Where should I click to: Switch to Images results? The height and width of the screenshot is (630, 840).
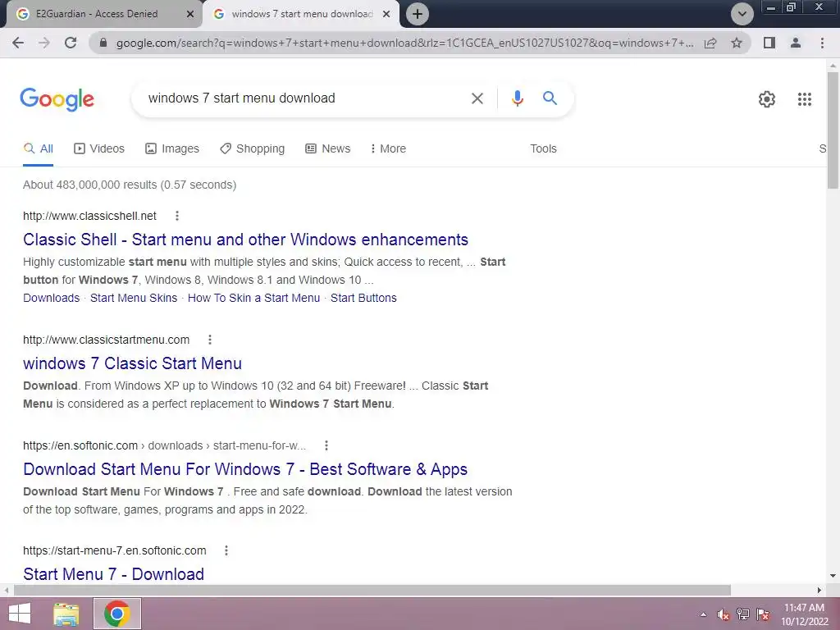pos(172,149)
